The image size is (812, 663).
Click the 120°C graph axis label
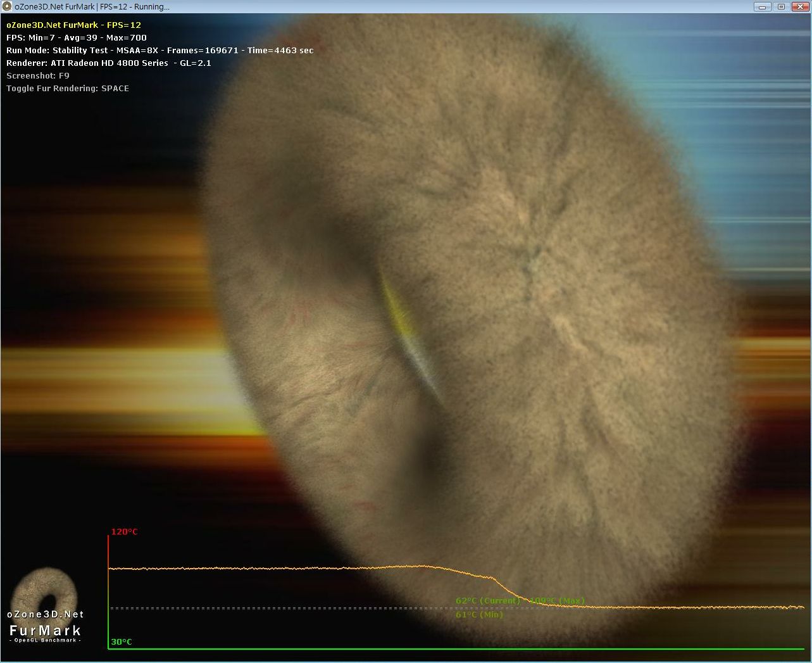(x=125, y=531)
